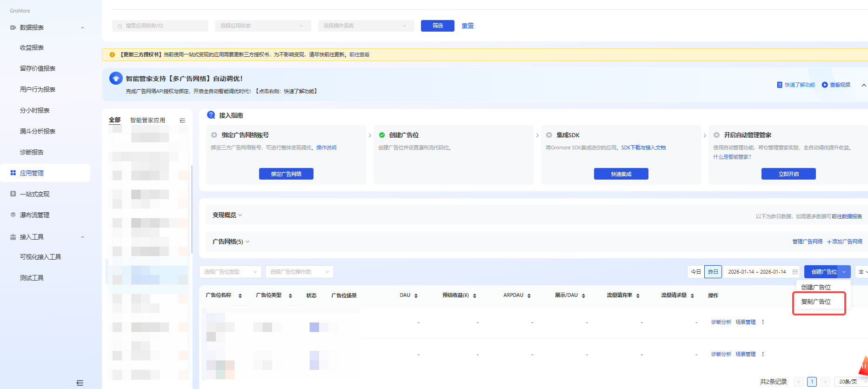
Task: Open the date range calendar icon
Action: [795, 272]
